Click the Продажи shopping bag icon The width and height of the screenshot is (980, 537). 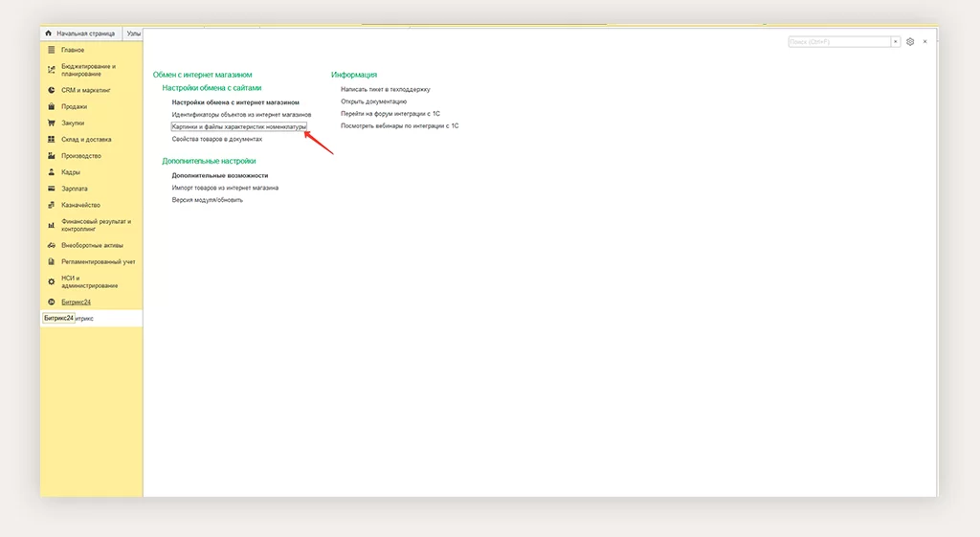(x=51, y=106)
